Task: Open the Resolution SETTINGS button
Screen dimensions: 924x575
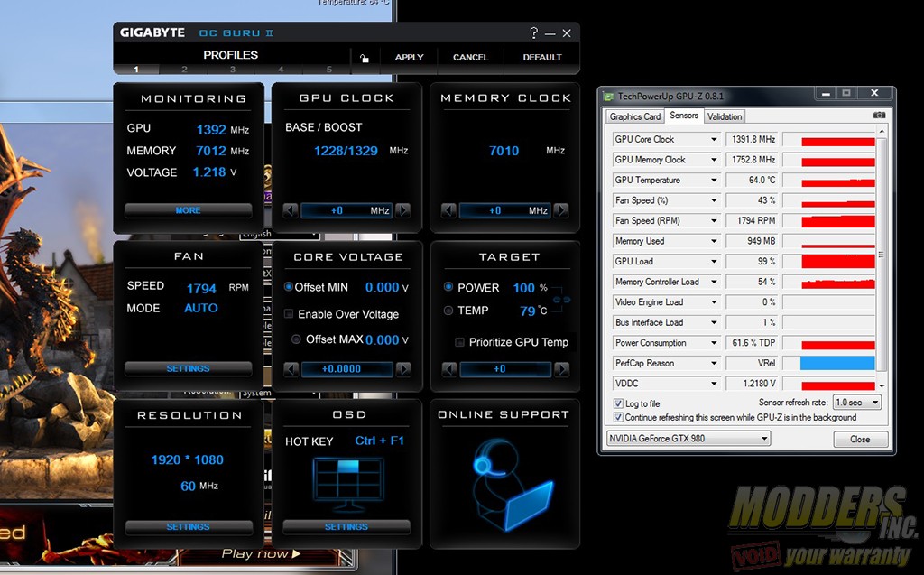Action: coord(188,526)
